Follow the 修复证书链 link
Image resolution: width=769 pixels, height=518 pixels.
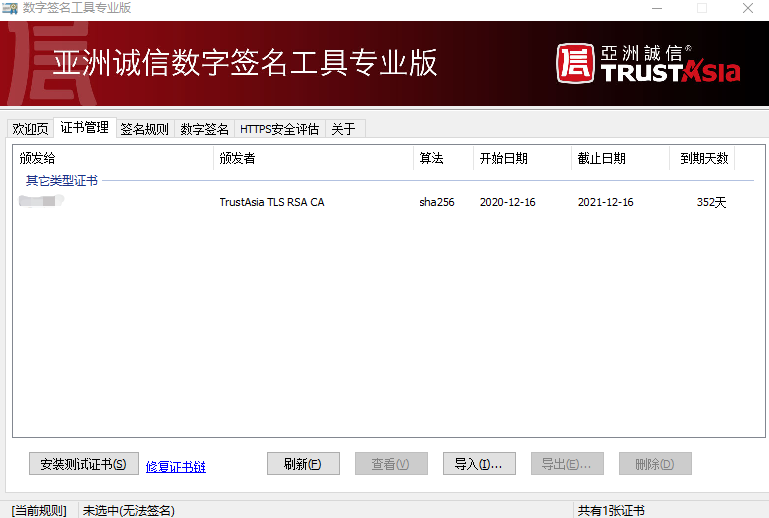176,466
